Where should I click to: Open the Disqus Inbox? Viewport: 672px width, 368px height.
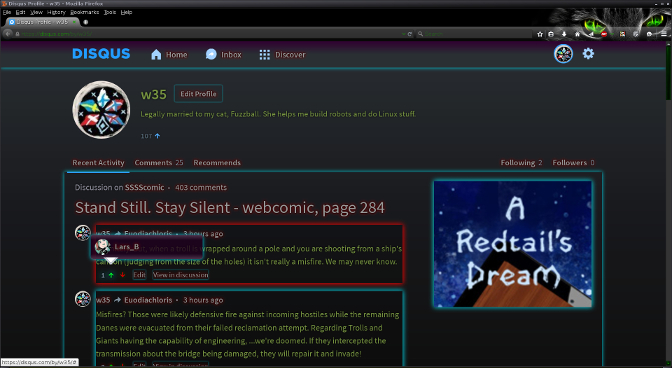pos(223,54)
